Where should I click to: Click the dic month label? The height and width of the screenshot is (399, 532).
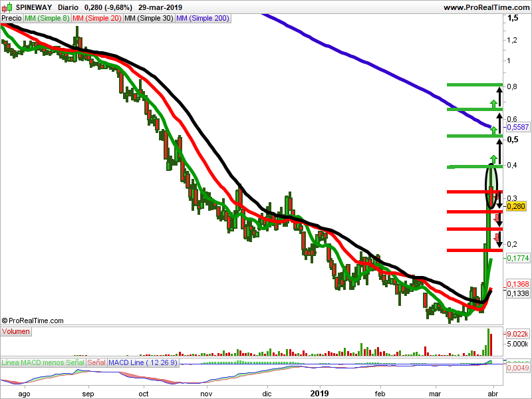click(267, 394)
